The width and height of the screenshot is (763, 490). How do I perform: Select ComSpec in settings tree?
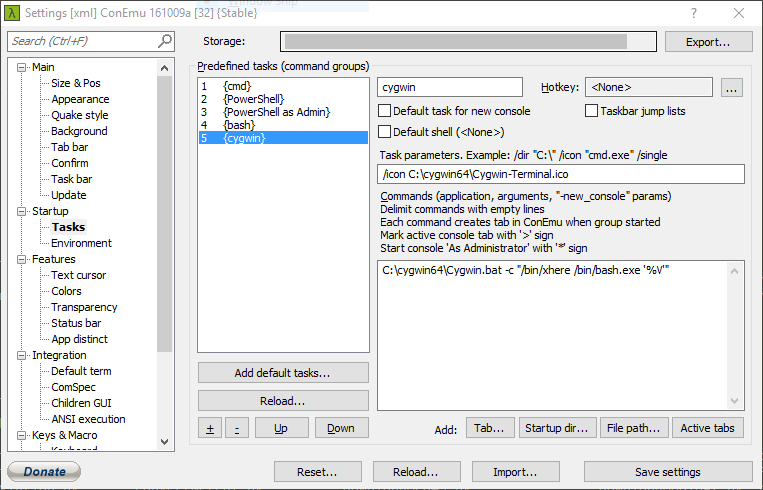click(73, 387)
